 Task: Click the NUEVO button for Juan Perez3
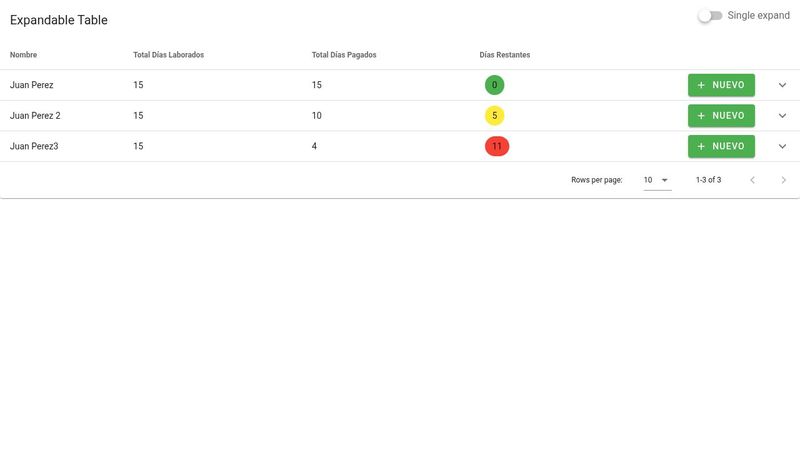click(721, 146)
